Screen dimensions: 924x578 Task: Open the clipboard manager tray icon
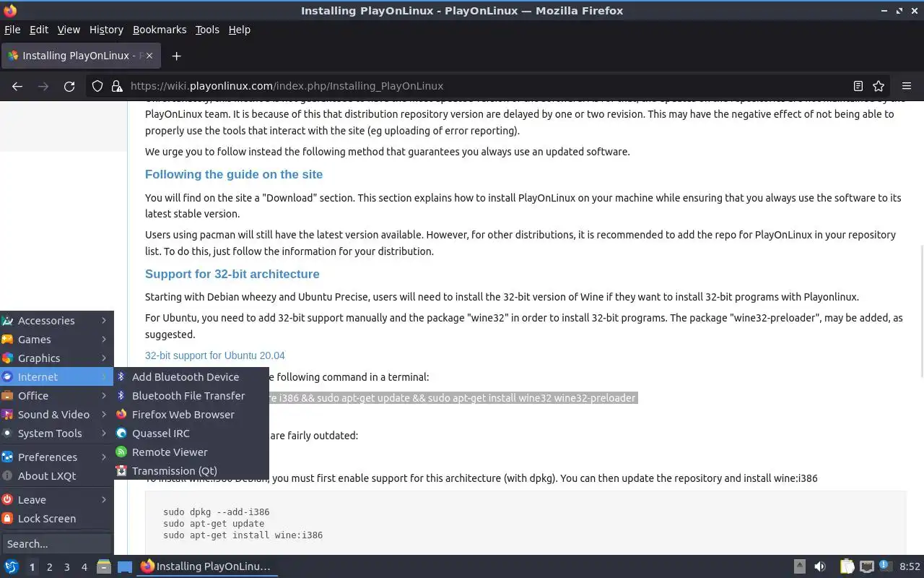[847, 566]
